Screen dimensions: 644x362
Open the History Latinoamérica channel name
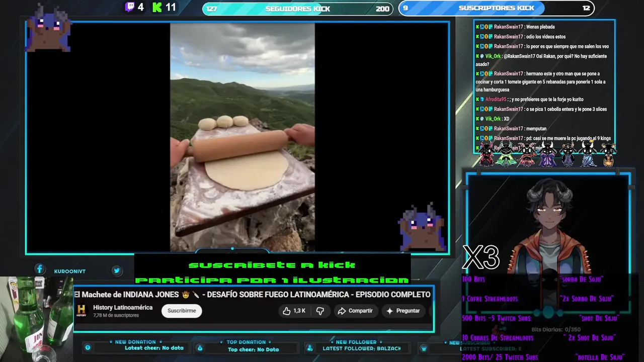click(x=123, y=307)
